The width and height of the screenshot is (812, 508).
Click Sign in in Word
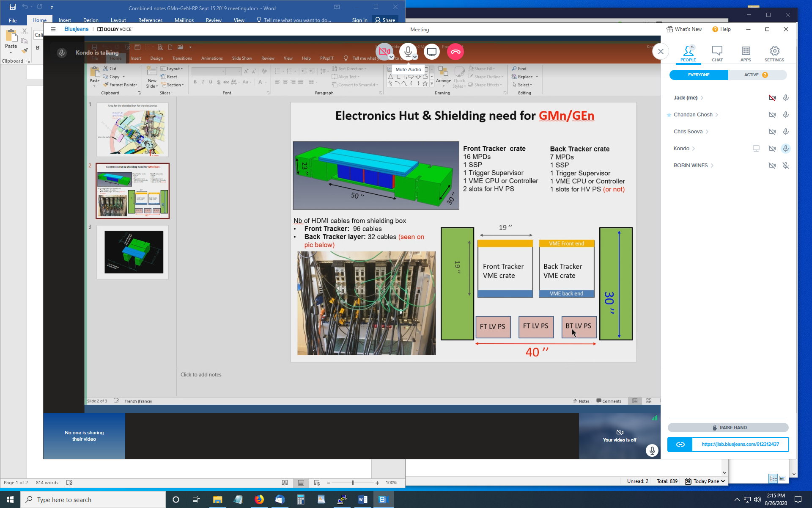[x=359, y=20]
